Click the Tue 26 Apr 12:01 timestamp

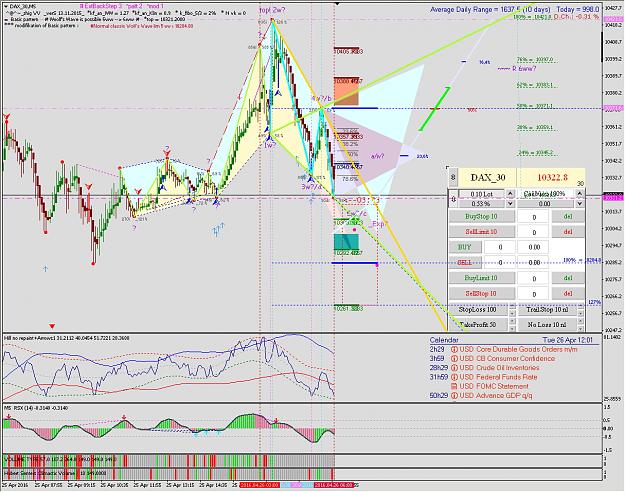pos(567,340)
